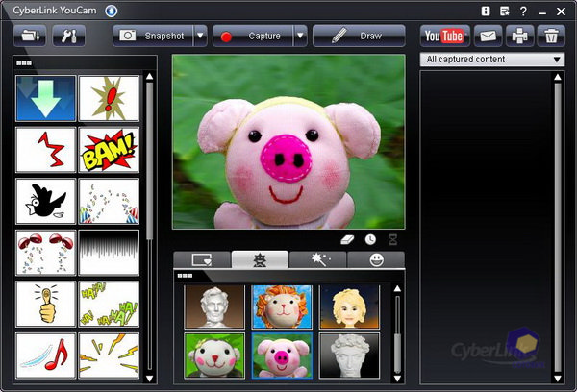
Task: Open the webcam settings wrench icon
Action: pyautogui.click(x=69, y=37)
